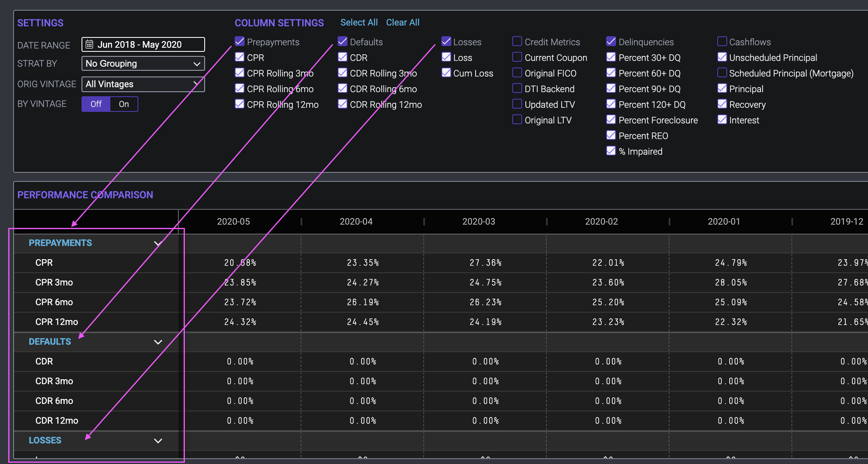
Task: Collapse the DEFAULTS section chevron
Action: [158, 342]
